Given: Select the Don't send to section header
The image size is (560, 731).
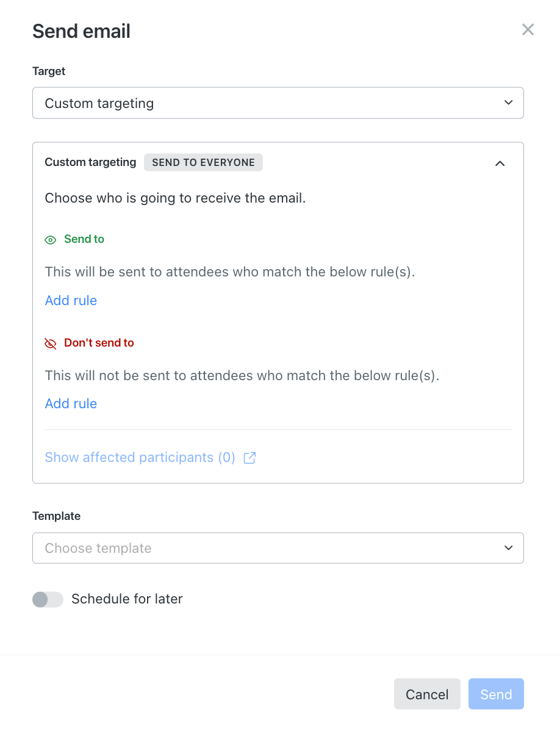Looking at the screenshot, I should coord(99,343).
